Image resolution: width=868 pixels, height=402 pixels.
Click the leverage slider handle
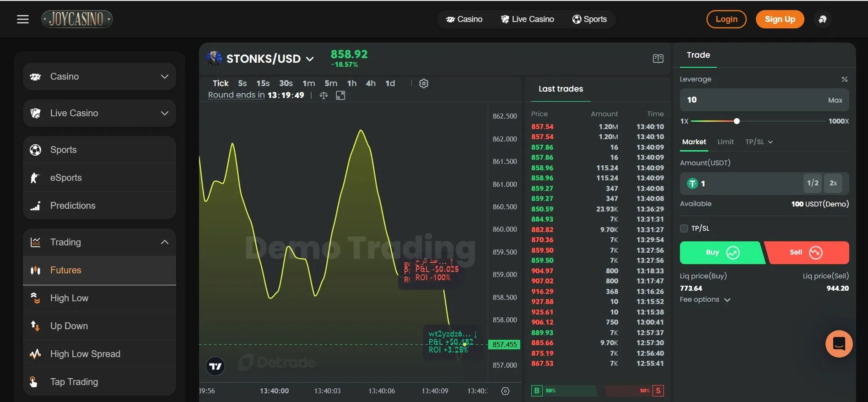[737, 121]
